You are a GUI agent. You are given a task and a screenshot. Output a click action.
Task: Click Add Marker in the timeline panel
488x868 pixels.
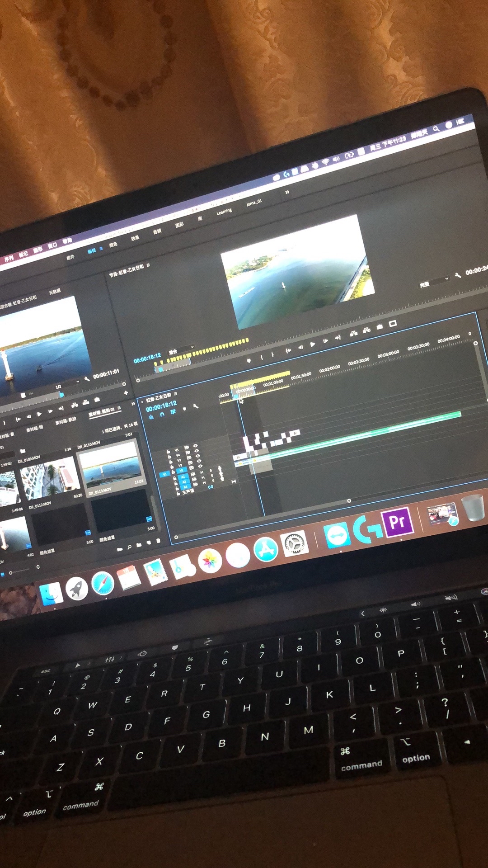pyautogui.click(x=184, y=409)
